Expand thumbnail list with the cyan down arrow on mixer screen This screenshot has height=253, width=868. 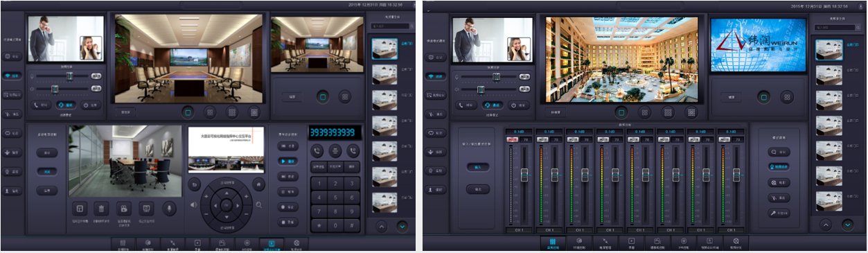[x=847, y=225]
